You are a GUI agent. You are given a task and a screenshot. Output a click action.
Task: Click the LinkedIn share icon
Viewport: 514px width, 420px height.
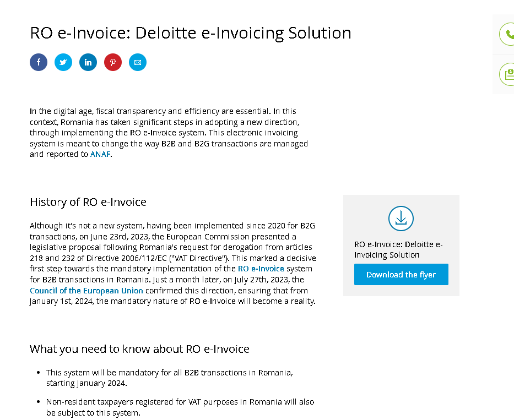pos(88,62)
